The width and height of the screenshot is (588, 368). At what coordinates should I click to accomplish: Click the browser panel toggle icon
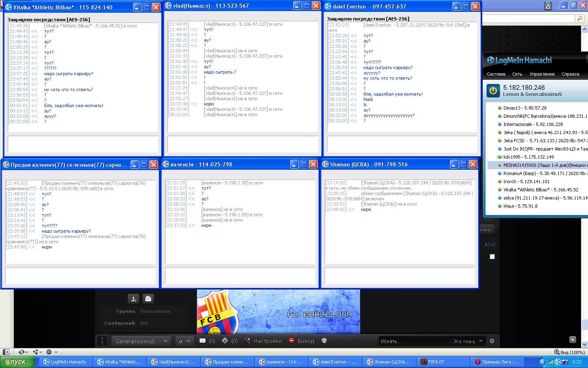6,352
